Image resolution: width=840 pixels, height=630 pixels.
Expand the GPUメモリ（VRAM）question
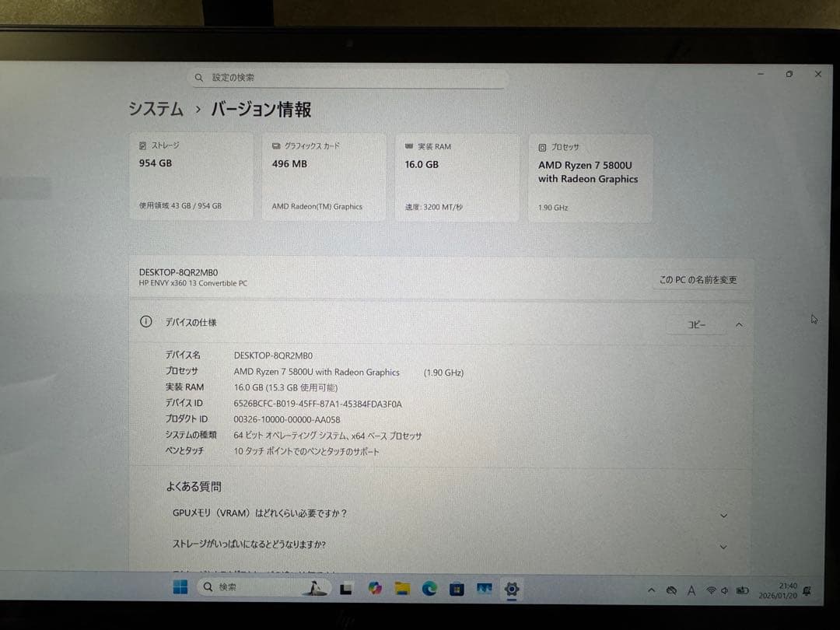pos(723,515)
